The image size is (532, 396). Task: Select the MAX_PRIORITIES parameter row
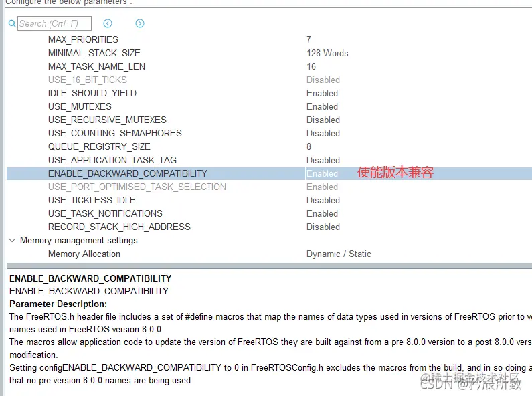click(83, 39)
